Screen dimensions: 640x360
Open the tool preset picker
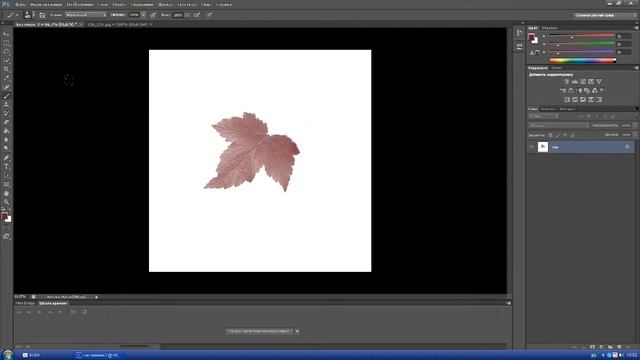(x=12, y=15)
